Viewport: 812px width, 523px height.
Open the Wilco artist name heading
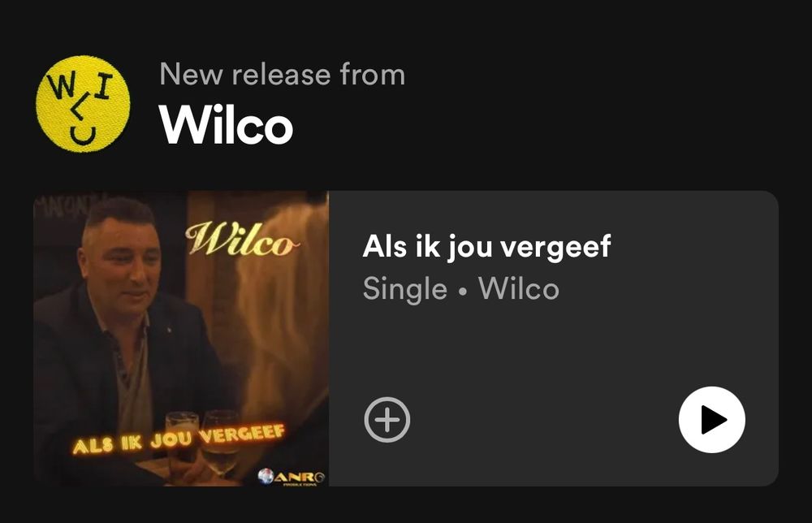[x=226, y=125]
